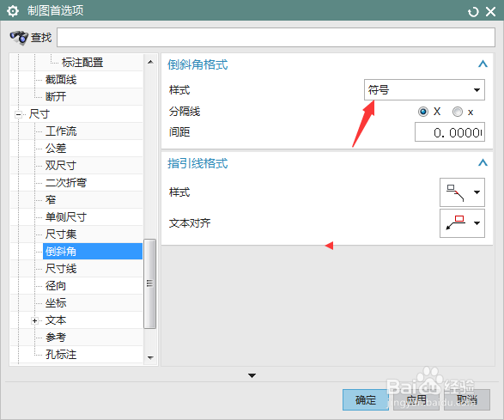Select the 文本 tree item
504x420 pixels.
[56, 320]
